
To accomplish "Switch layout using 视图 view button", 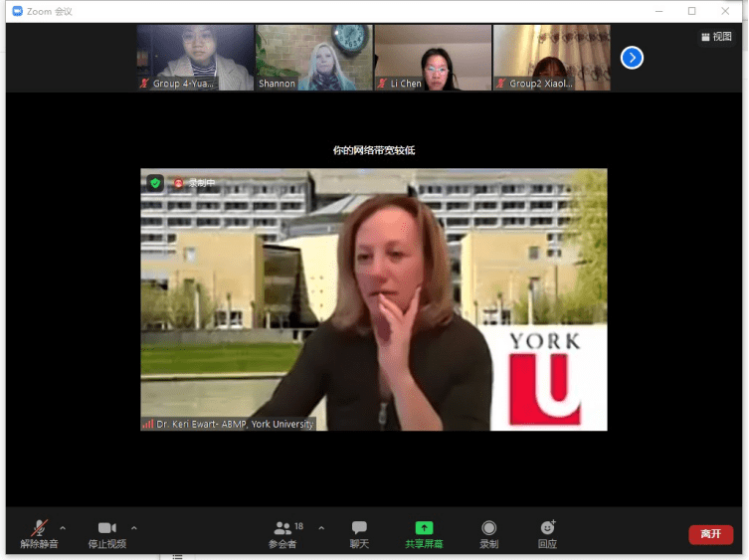I will click(716, 37).
